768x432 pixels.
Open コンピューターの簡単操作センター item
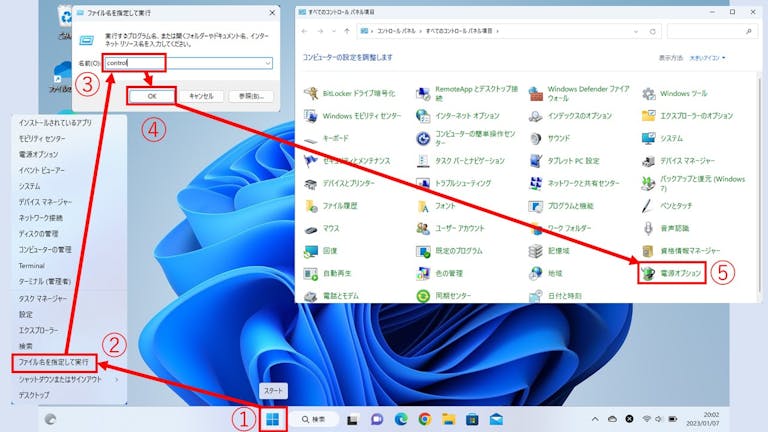pyautogui.click(x=466, y=139)
